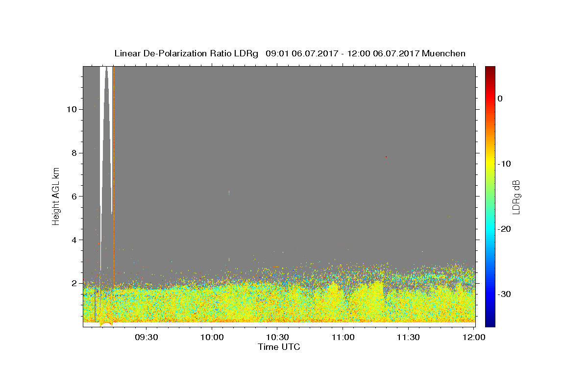Select the Time UTC axis title

(279, 347)
